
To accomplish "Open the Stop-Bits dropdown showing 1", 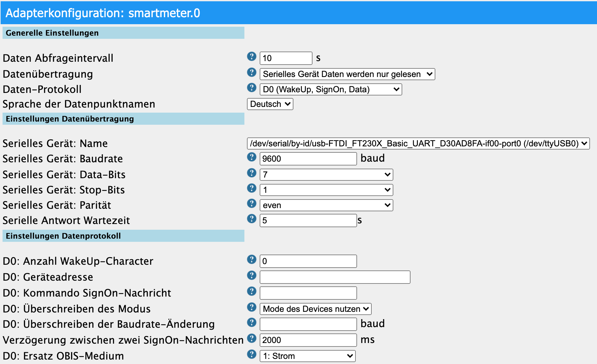I will (x=326, y=190).
